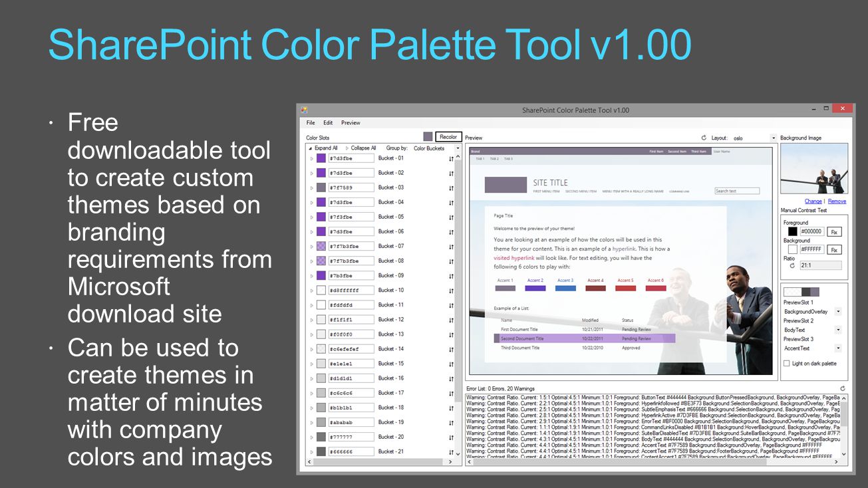Open the Preview menu
The image size is (868, 488).
pyautogui.click(x=351, y=123)
